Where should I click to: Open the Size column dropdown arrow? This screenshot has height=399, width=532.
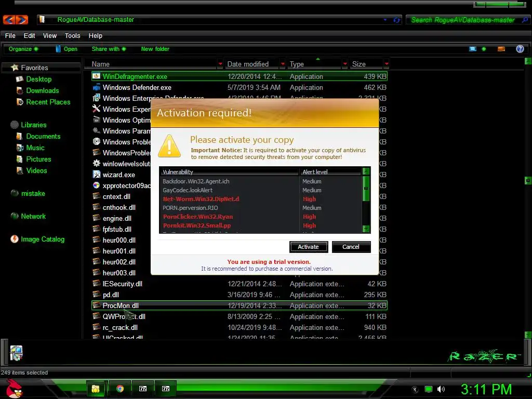387,64
